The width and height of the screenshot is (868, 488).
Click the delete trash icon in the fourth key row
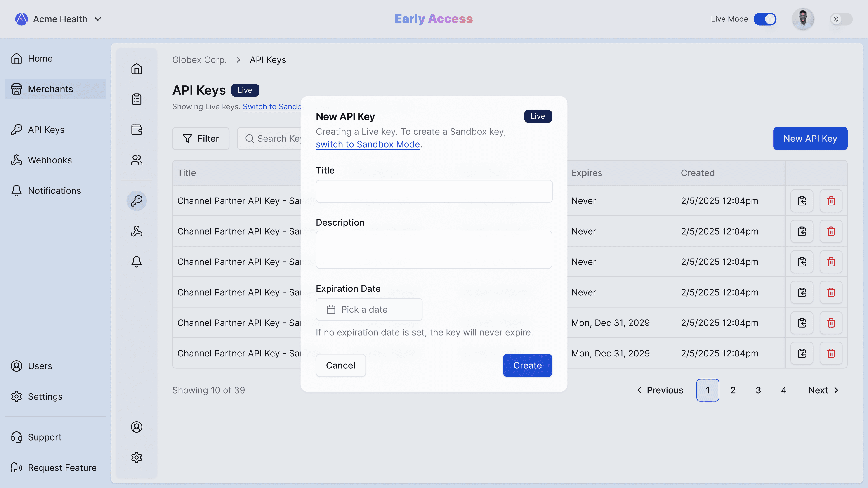(x=831, y=292)
